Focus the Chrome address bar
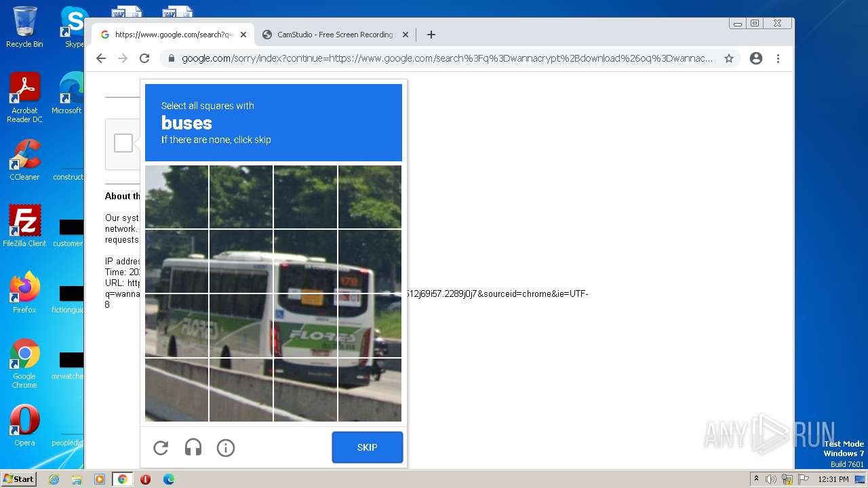Image resolution: width=868 pixels, height=488 pixels. tap(447, 58)
